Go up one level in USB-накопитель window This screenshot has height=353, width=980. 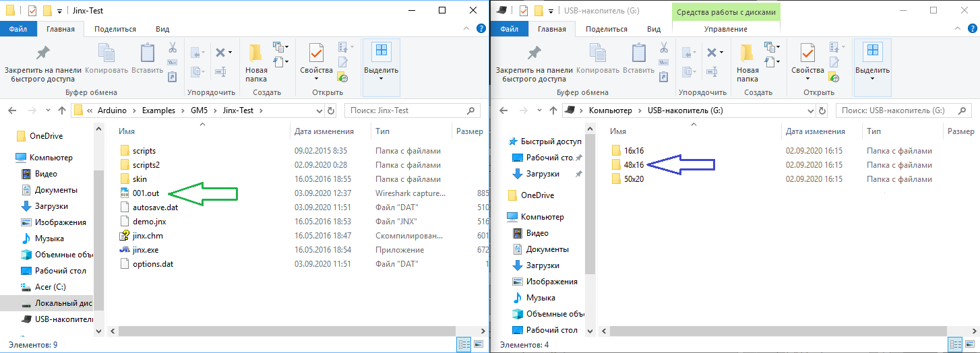click(x=553, y=110)
